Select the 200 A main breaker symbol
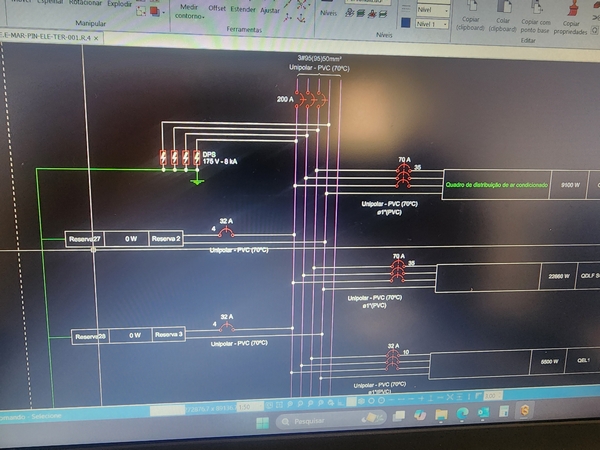 click(310, 99)
